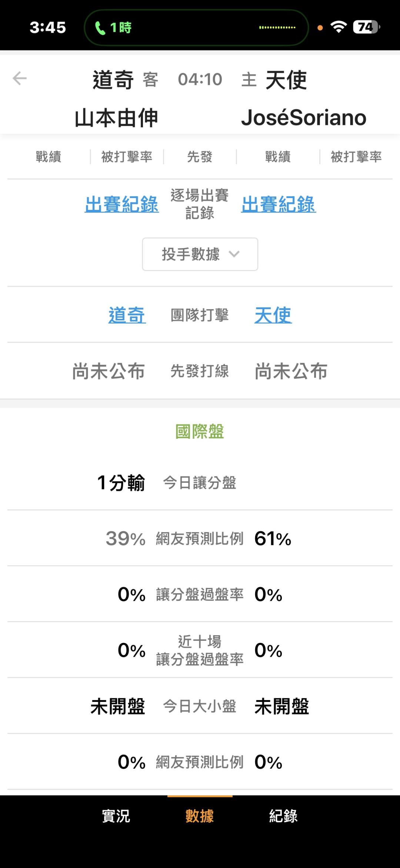
Task: Open the 紀錄 tab
Action: coord(283,816)
